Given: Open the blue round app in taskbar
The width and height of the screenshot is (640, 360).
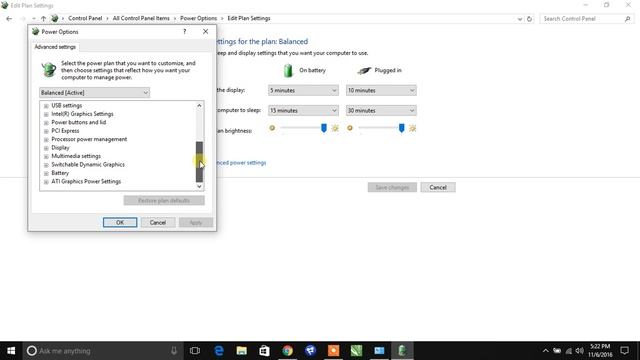Looking at the screenshot, I should (x=310, y=351).
